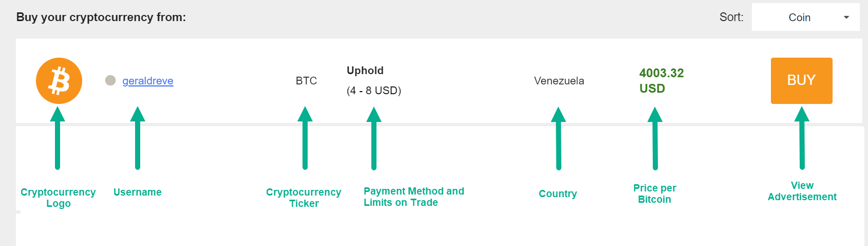Click the green arrow under the BUY button
868x246 pixels.
point(802,138)
